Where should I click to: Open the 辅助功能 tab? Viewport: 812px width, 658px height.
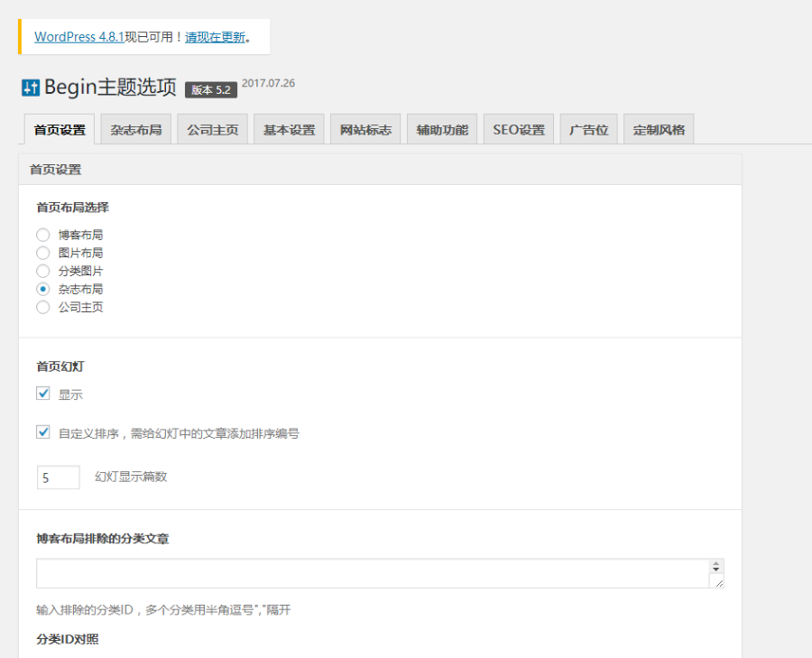442,130
